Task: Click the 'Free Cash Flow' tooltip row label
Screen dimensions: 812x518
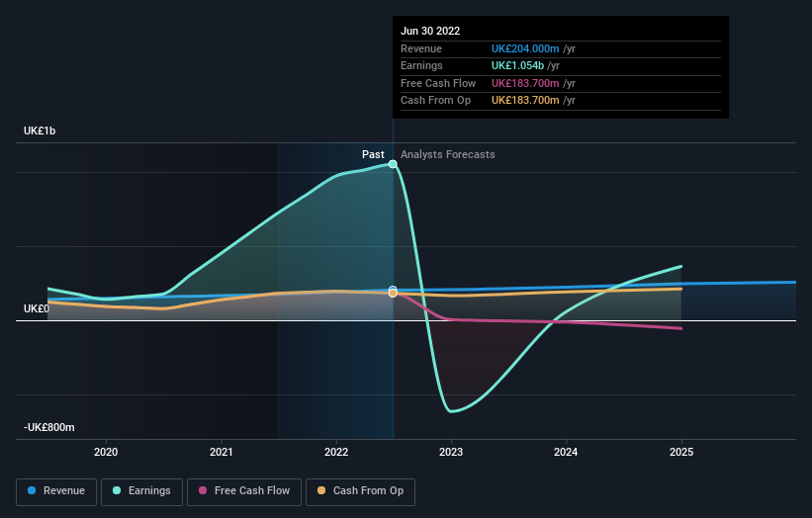Action: [438, 83]
